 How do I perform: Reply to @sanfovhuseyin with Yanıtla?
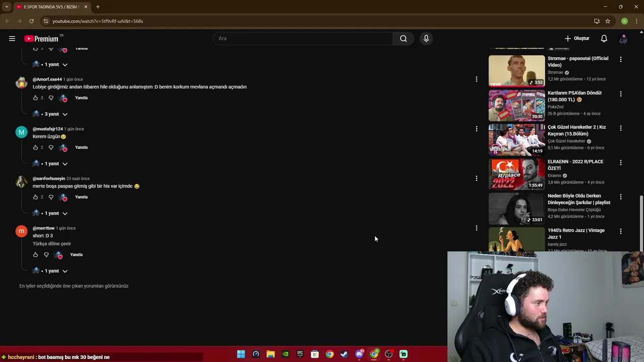[81, 197]
